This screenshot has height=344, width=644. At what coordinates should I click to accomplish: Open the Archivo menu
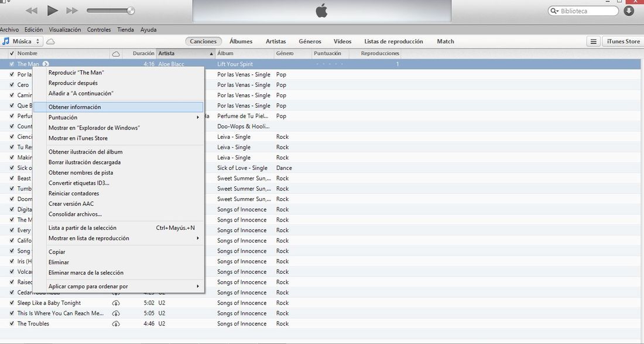tap(9, 29)
